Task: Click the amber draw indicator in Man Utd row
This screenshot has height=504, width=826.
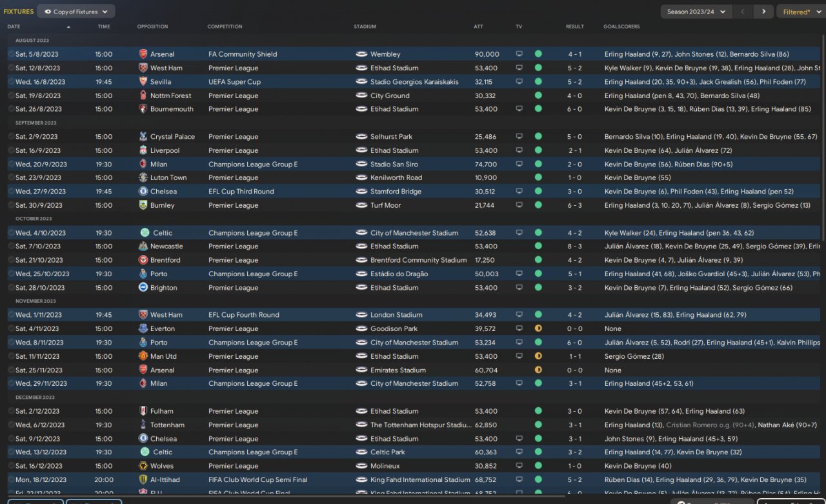Action: [x=538, y=356]
